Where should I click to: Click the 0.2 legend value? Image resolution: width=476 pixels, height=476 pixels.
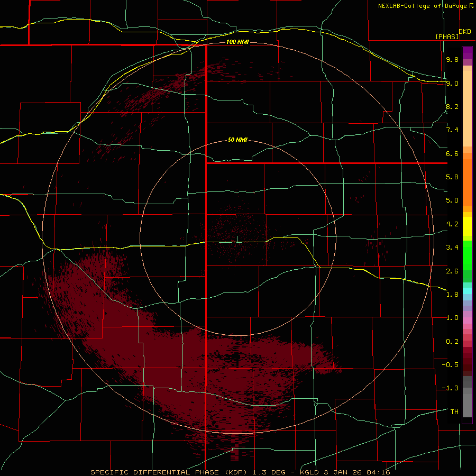coord(452,341)
